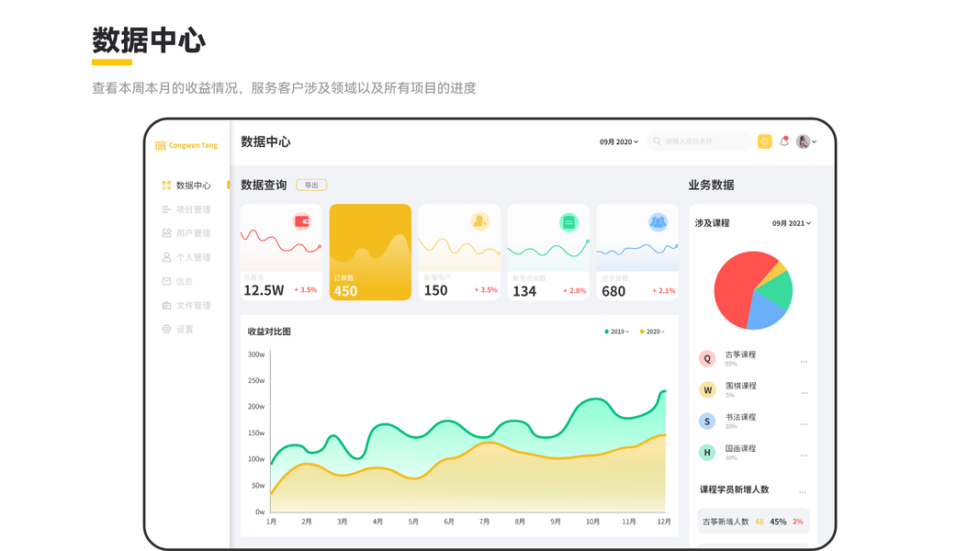Click the 项目管理 list icon
Viewport: 980px width, 551px height.
(x=166, y=209)
